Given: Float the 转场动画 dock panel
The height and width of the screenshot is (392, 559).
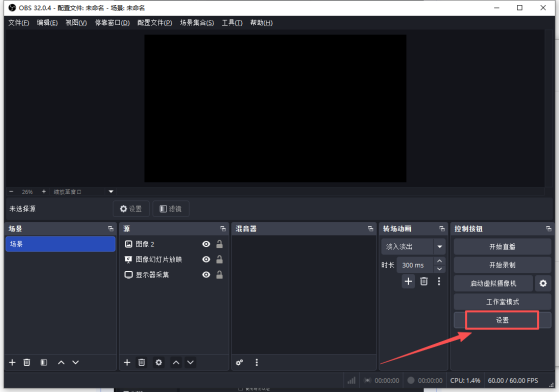Looking at the screenshot, I should point(442,229).
